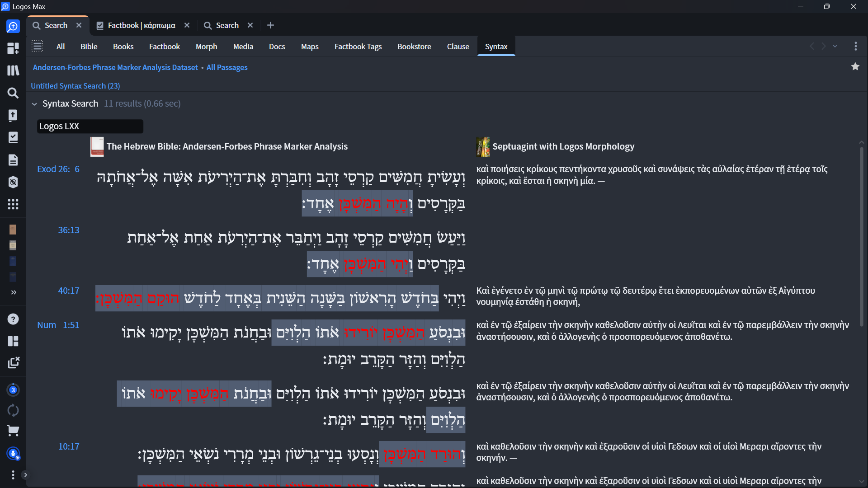Viewport: 868px width, 488px height.
Task: Open the Help question mark icon
Action: [13, 319]
